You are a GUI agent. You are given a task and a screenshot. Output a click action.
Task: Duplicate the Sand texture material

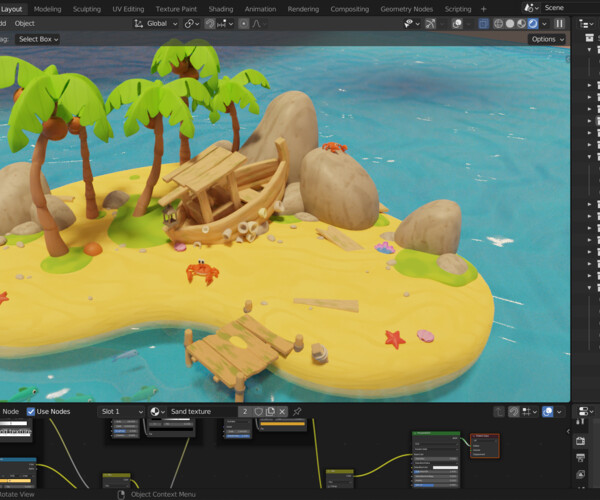click(x=270, y=412)
